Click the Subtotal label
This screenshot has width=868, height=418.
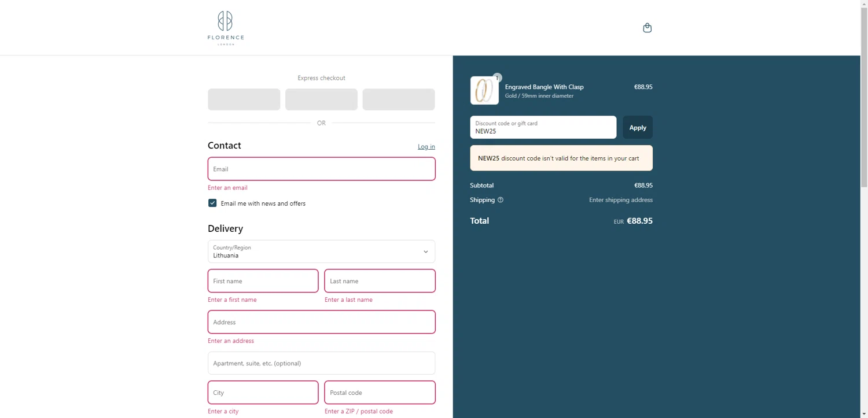481,186
